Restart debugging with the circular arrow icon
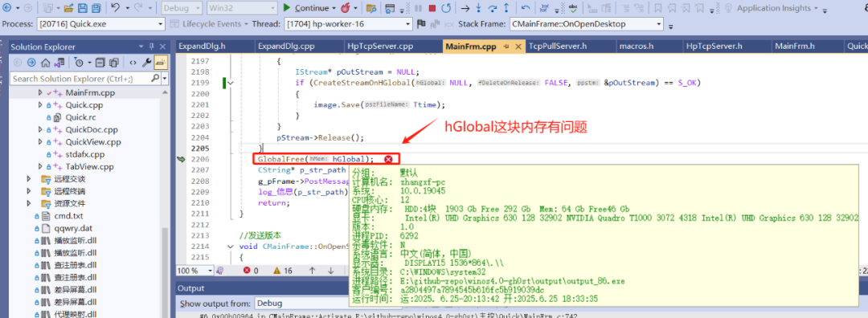The width and height of the screenshot is (868, 318). [x=446, y=8]
